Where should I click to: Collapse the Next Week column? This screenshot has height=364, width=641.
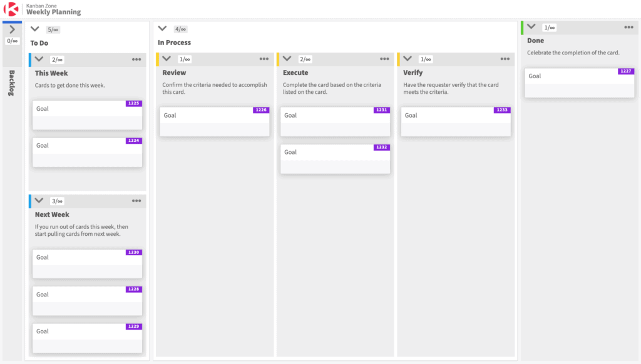click(39, 201)
